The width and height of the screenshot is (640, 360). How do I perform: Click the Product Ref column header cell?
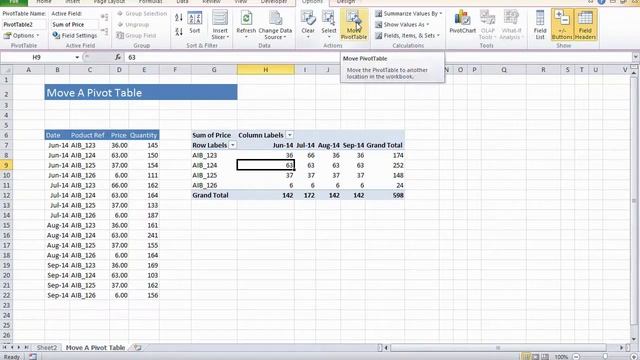pyautogui.click(x=88, y=135)
